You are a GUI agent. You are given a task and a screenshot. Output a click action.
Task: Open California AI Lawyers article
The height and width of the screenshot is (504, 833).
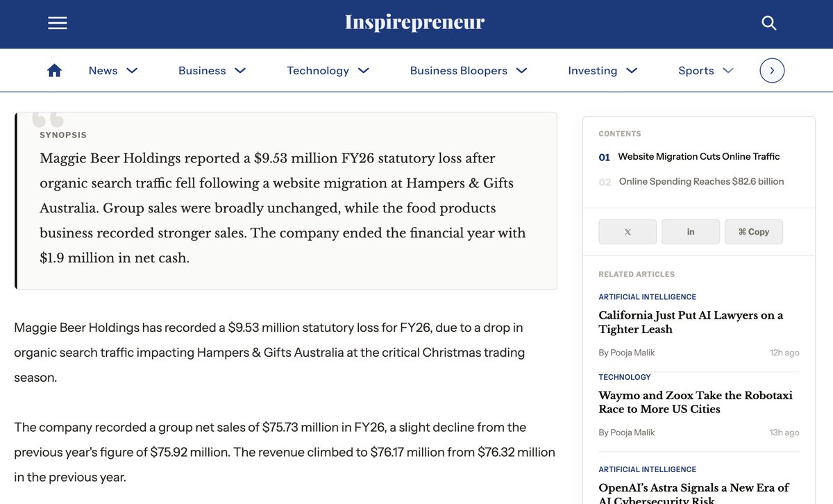coord(691,322)
